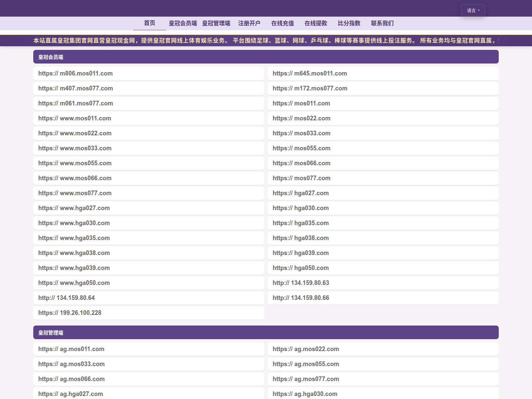This screenshot has height=399, width=532.
Task: Open IP link 134.159.80.64
Action: click(x=149, y=298)
